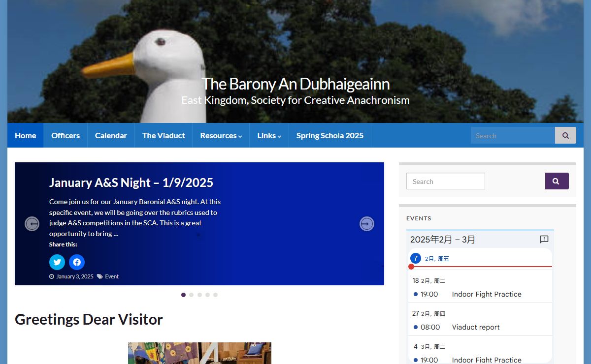Share the post on Facebook

77,262
